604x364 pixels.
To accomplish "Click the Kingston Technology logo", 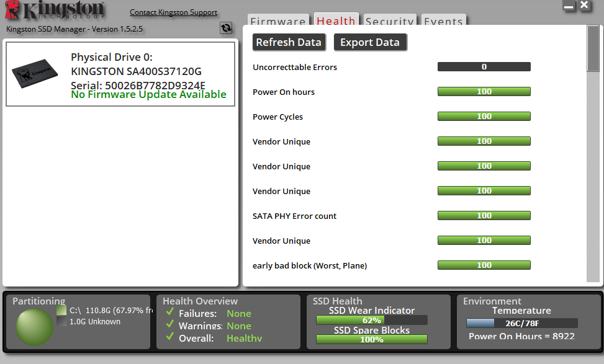I will coord(55,10).
